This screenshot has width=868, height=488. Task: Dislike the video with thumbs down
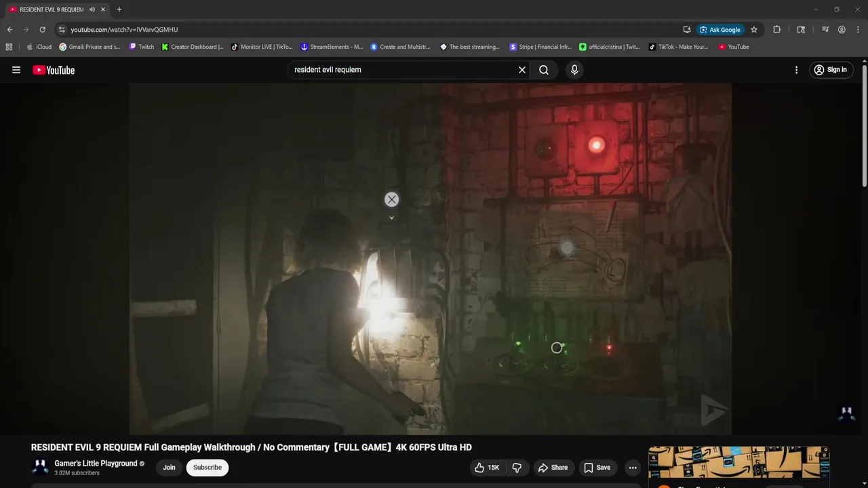pos(517,468)
